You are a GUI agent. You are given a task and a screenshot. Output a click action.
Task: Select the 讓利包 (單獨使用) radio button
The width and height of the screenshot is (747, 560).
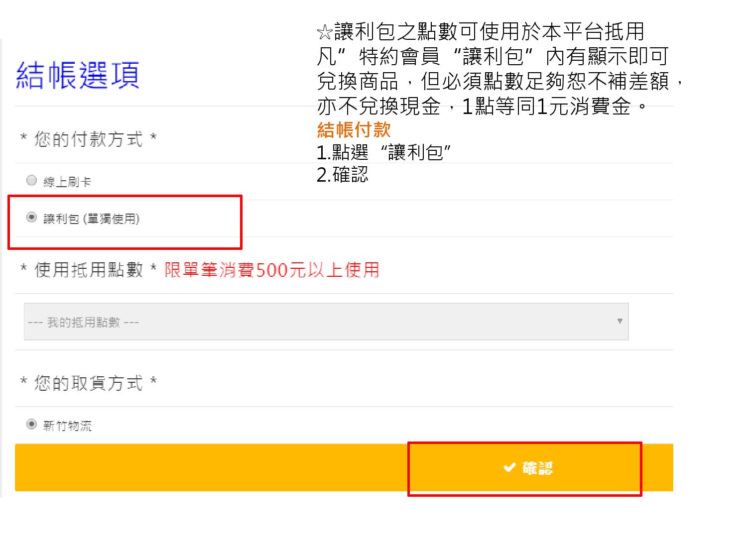31,218
